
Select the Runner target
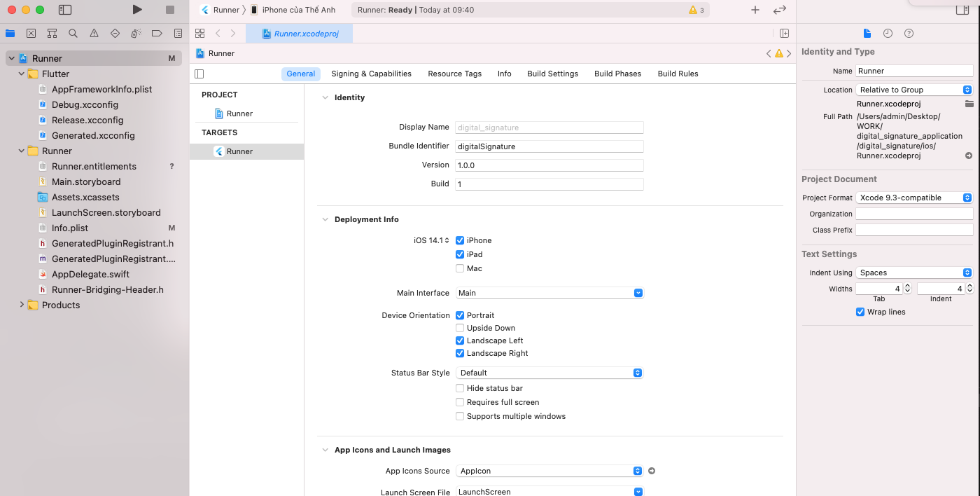[x=238, y=151]
